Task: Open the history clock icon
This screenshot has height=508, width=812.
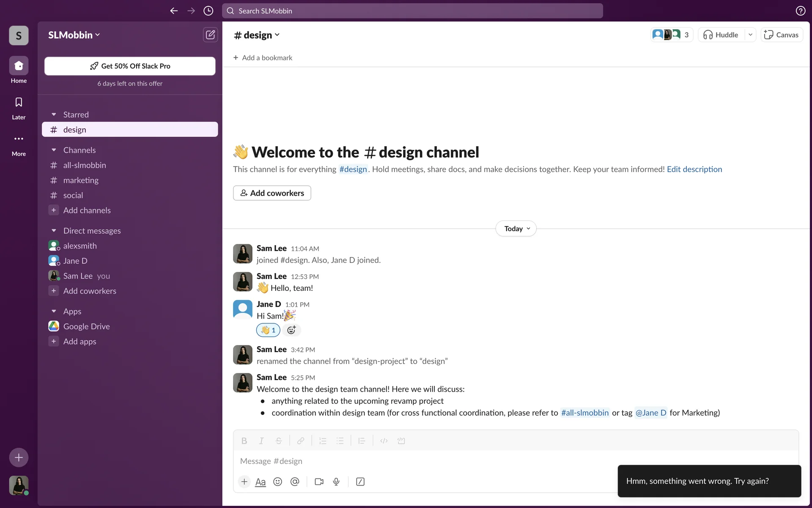Action: [208, 11]
